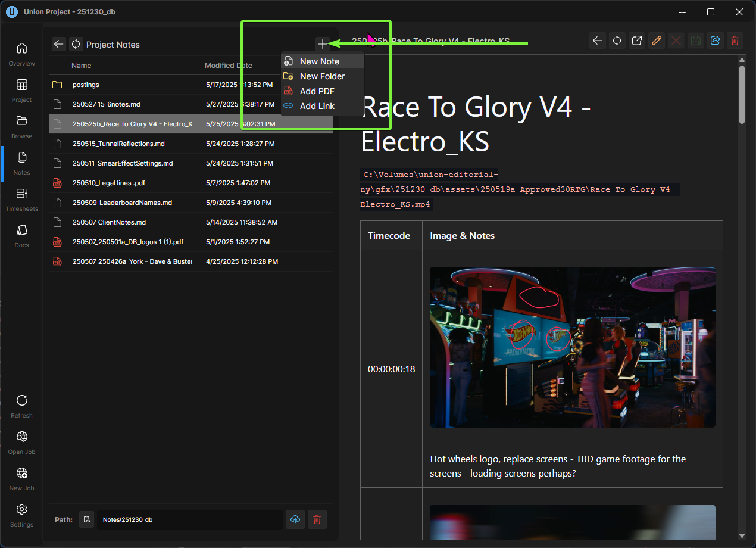Click the 4/25/2025 12:12:28 PM date
This screenshot has width=756, height=548.
point(242,261)
